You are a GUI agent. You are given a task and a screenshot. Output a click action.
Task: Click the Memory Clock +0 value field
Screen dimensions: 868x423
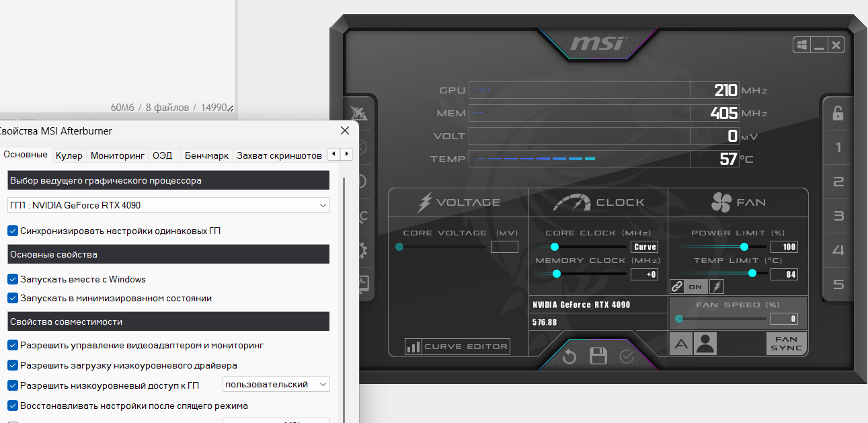pyautogui.click(x=645, y=274)
